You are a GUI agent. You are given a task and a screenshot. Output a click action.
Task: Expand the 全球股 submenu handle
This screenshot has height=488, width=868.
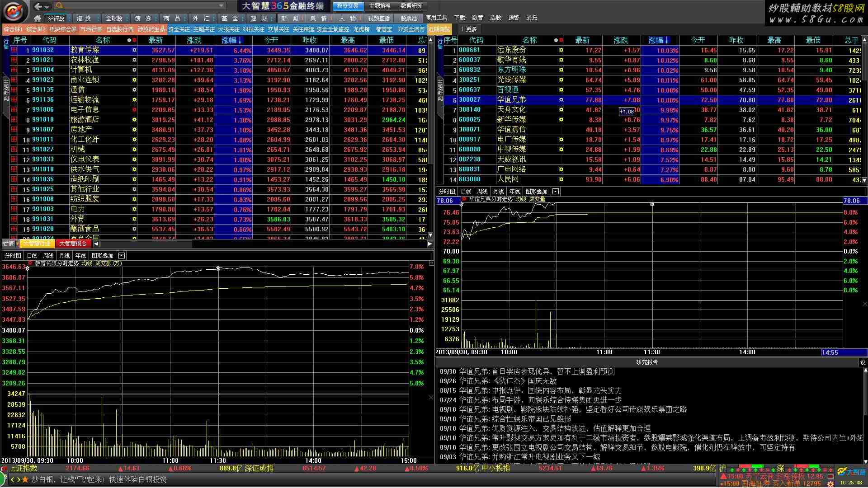click(127, 19)
